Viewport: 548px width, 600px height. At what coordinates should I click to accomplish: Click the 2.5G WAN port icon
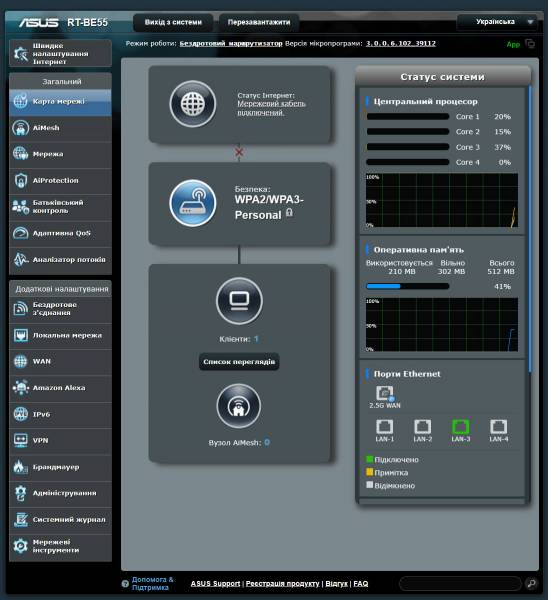click(x=385, y=393)
